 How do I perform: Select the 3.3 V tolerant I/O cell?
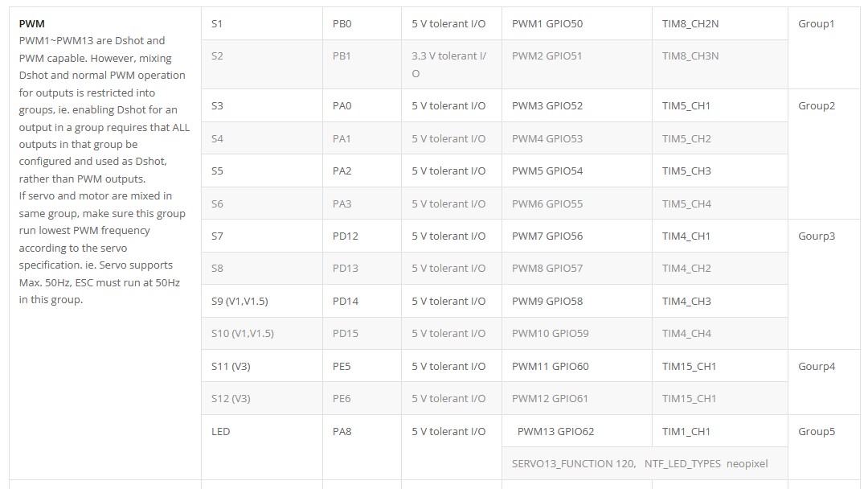pos(451,64)
